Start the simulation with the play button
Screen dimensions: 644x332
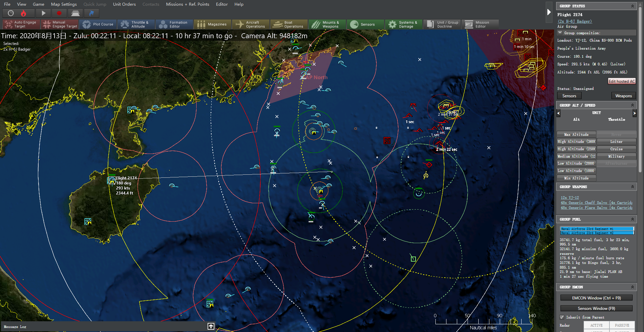click(x=43, y=13)
